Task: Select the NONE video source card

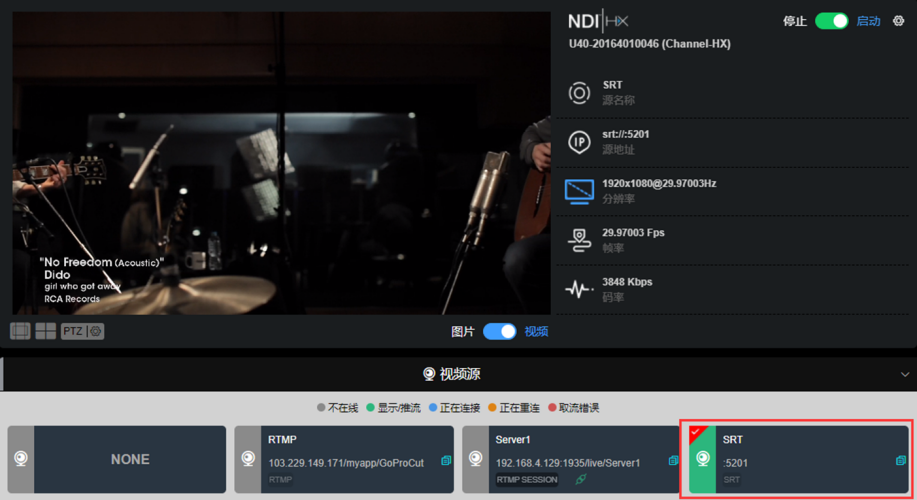Action: [117, 459]
